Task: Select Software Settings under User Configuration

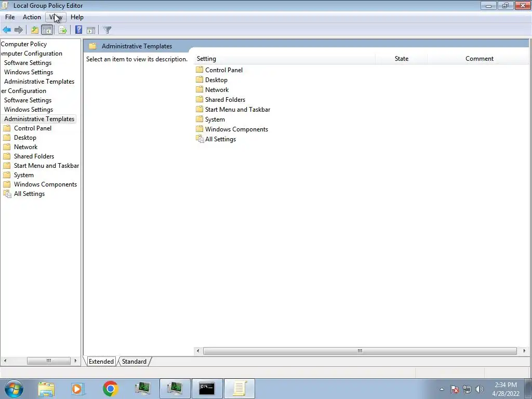Action: click(28, 100)
